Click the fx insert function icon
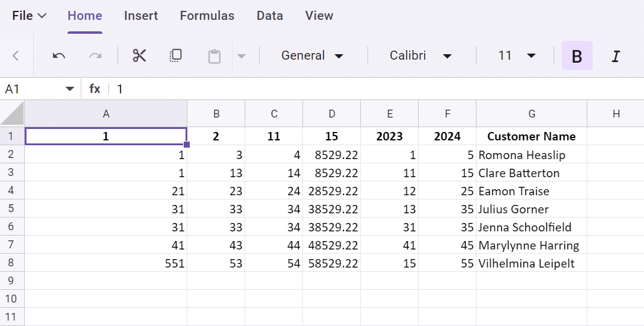Screen dimensions: 644x326 (95, 89)
